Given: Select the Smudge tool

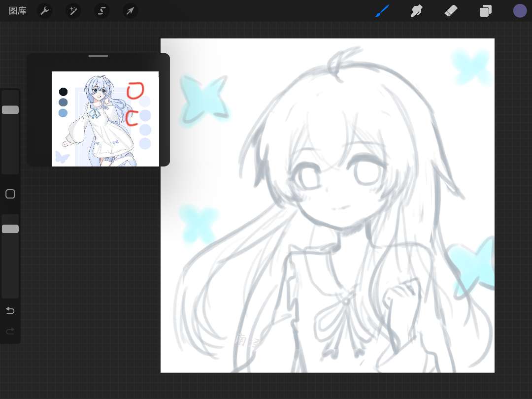Looking at the screenshot, I should point(417,11).
